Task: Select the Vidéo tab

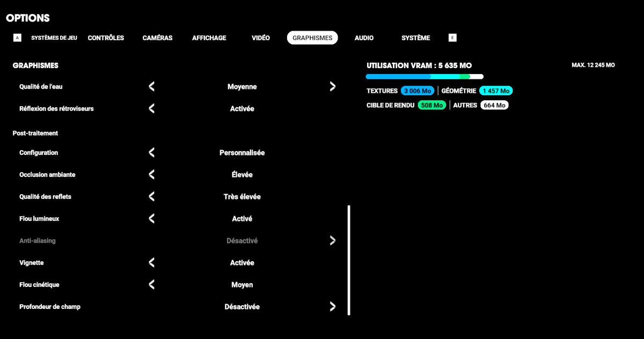Action: click(261, 38)
